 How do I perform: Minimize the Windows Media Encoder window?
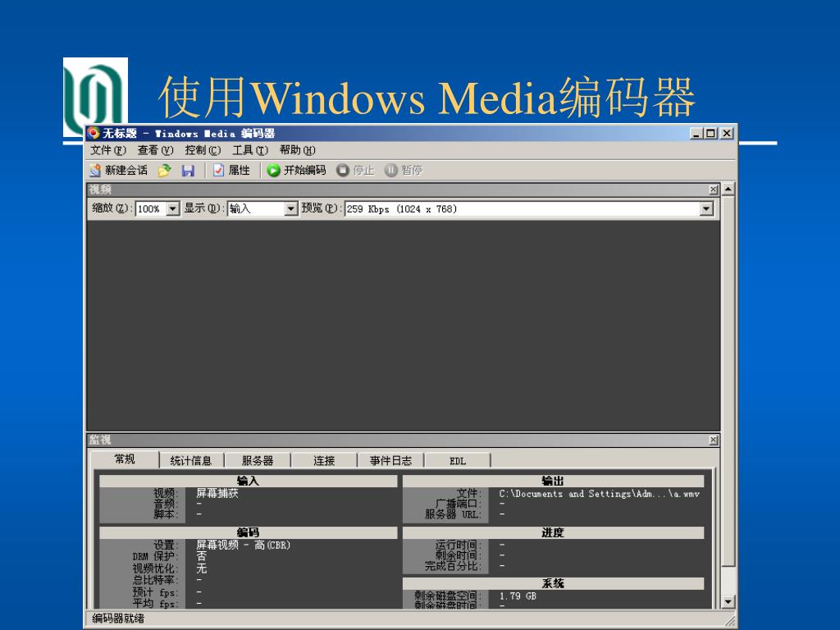696,133
